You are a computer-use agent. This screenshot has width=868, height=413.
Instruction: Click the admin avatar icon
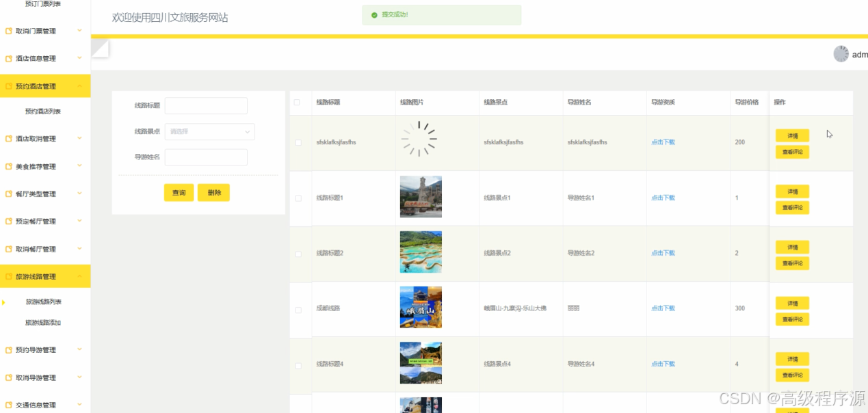841,54
